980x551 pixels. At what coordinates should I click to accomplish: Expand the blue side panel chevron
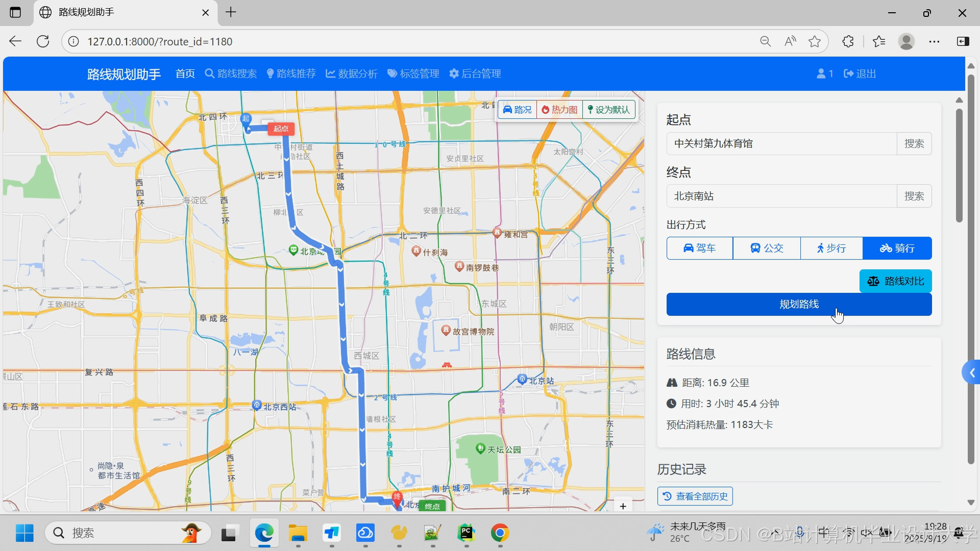pyautogui.click(x=971, y=373)
